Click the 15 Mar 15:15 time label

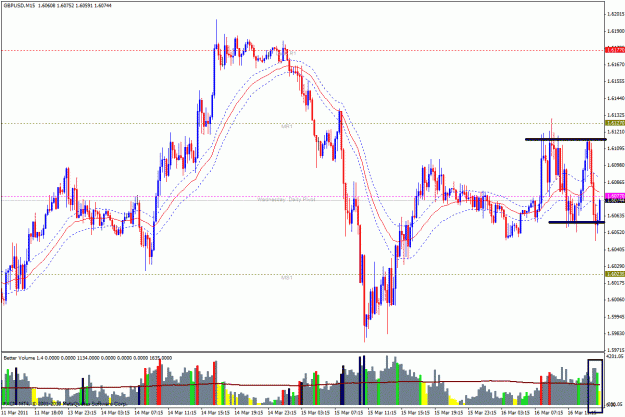pos(416,413)
